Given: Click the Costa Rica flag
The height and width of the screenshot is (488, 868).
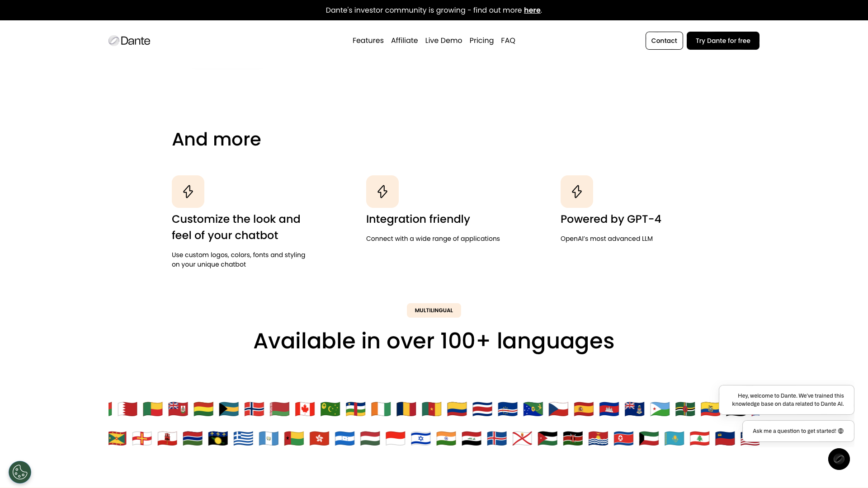Looking at the screenshot, I should tap(482, 409).
